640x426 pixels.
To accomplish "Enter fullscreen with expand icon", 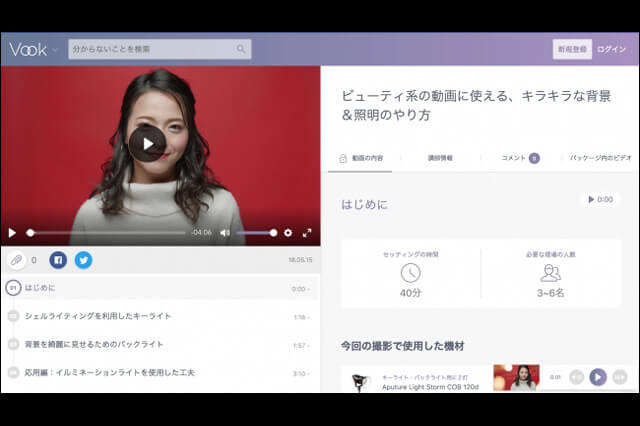I will tap(307, 233).
